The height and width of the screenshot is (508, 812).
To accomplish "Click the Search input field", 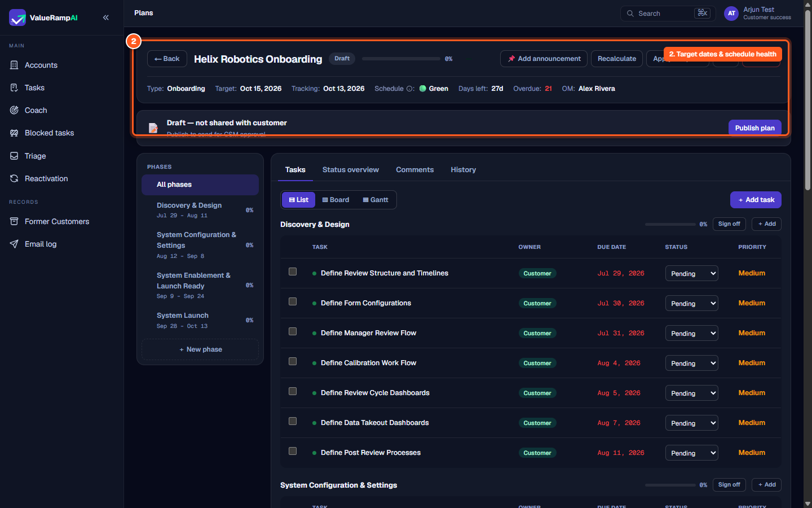I will (668, 14).
